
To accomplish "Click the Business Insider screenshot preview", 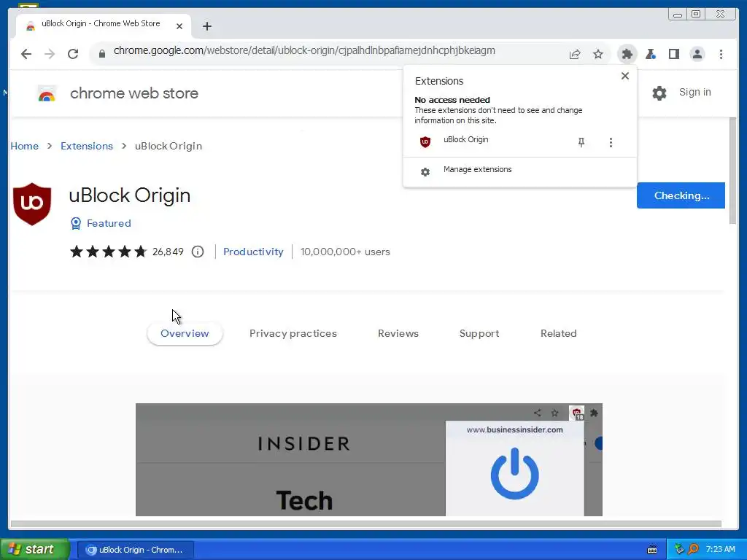I will click(368, 459).
